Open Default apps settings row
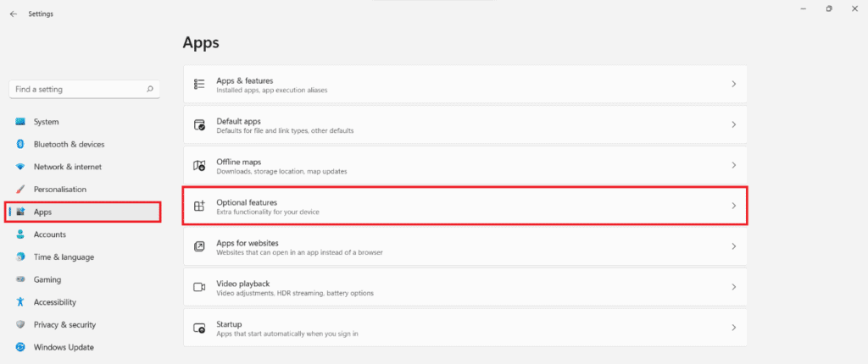 465,124
